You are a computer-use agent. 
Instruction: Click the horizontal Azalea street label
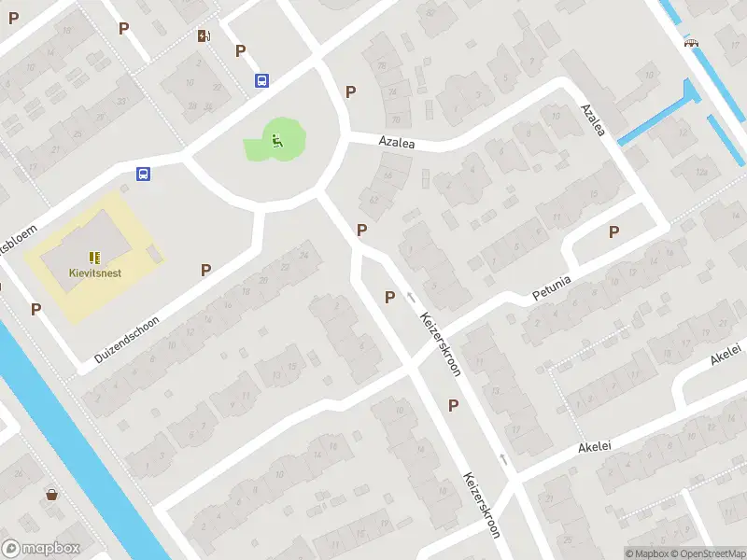[x=397, y=142]
